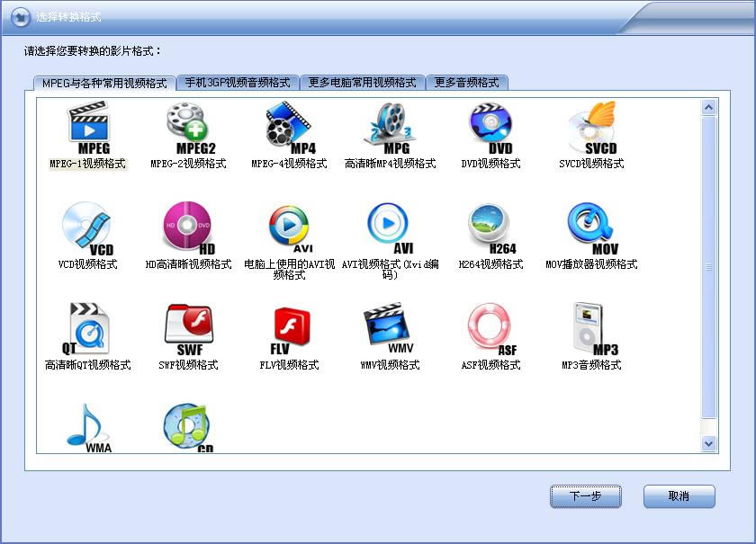756x544 pixels.
Task: Click the 高清晰MP4视频格式 label
Action: [390, 164]
